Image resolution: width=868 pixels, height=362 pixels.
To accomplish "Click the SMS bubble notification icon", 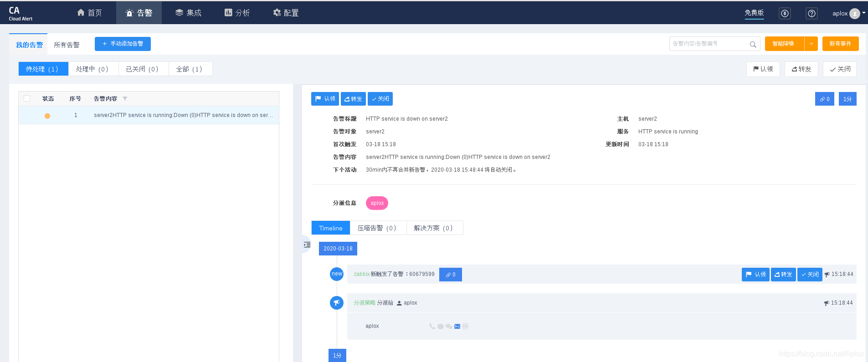I will tap(440, 326).
